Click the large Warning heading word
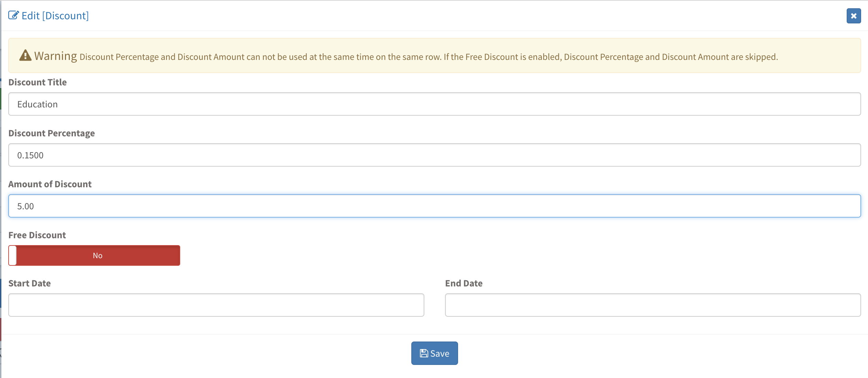868x378 pixels. [55, 56]
